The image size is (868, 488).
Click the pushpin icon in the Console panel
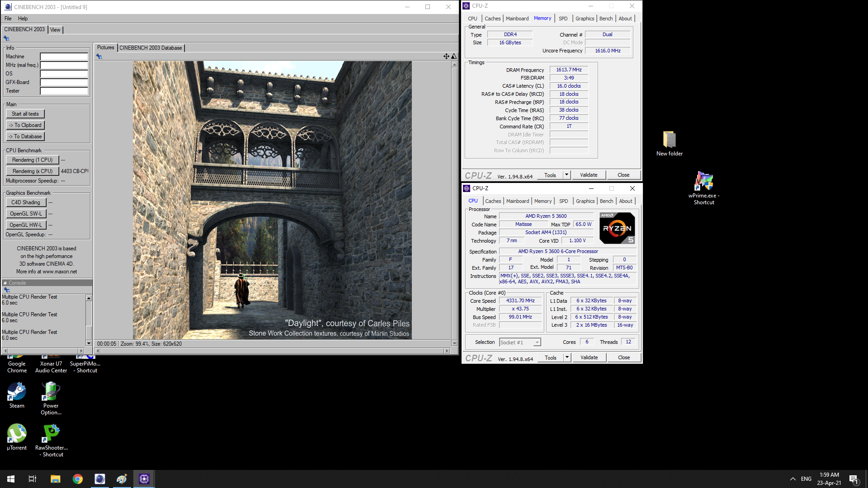pos(6,290)
